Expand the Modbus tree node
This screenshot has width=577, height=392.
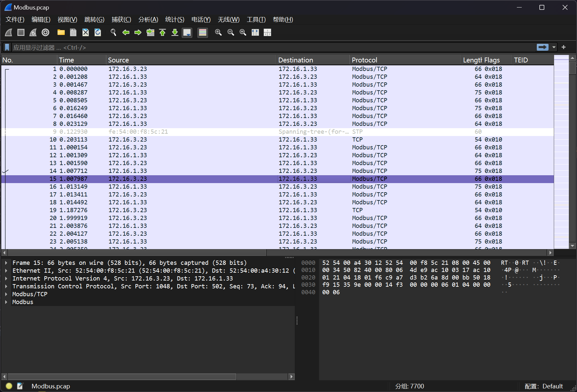pyautogui.click(x=6, y=302)
